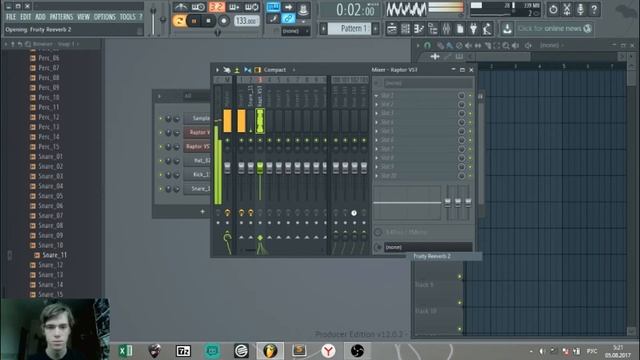This screenshot has width=640, height=360.
Task: Click the help question mark icon
Action: pos(594,9)
